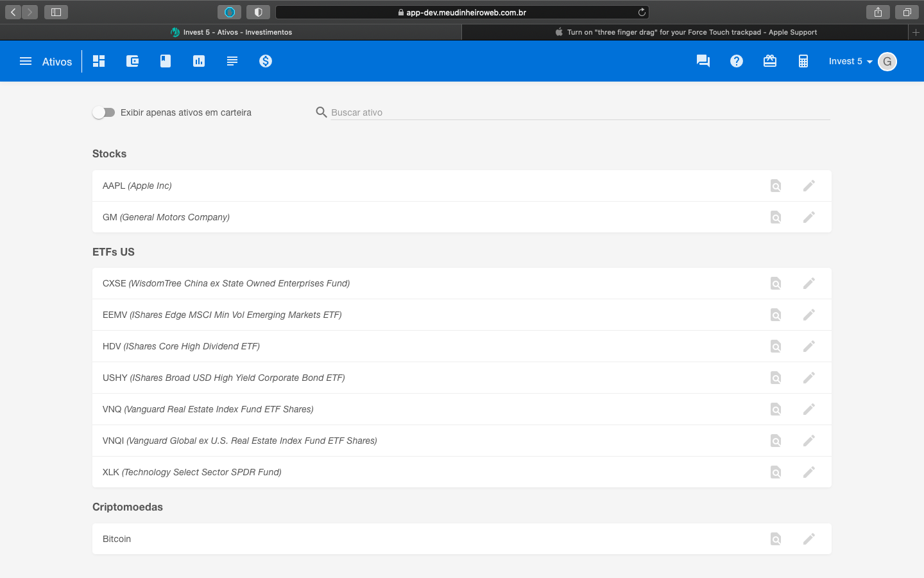
Task: Click the user avatar G
Action: [887, 62]
